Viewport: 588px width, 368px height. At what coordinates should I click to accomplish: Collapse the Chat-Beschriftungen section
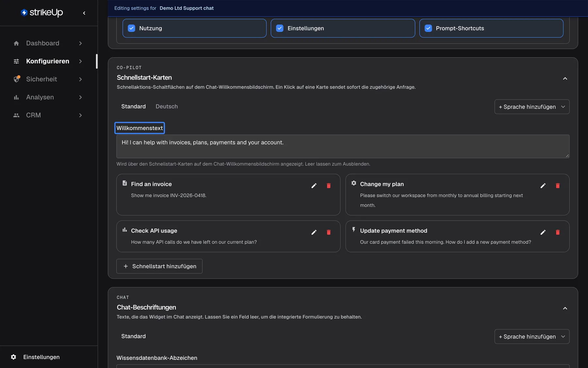[x=565, y=308]
